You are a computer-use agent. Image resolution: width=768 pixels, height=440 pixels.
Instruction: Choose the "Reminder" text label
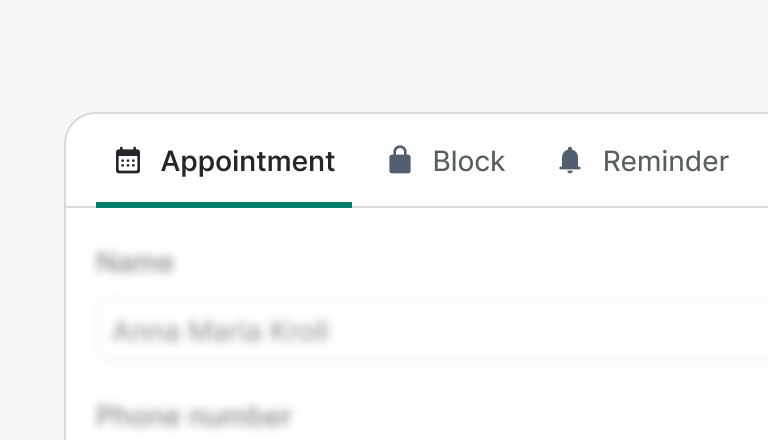[x=665, y=162]
